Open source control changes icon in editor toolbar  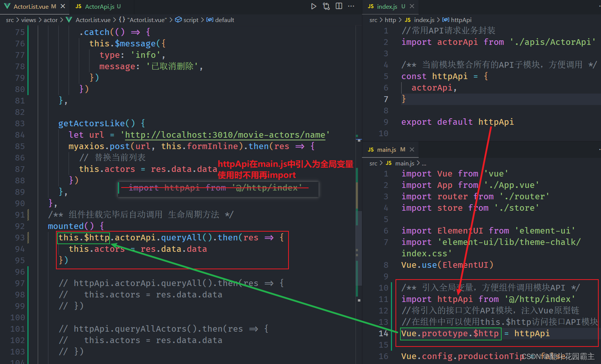click(x=326, y=6)
